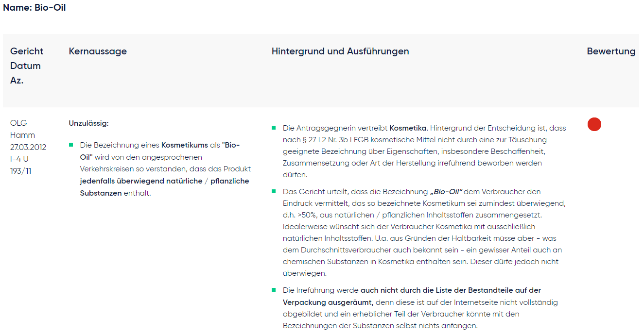This screenshot has width=644, height=334.
Task: Select the 'Kernaussage' column header
Action: 98,51
